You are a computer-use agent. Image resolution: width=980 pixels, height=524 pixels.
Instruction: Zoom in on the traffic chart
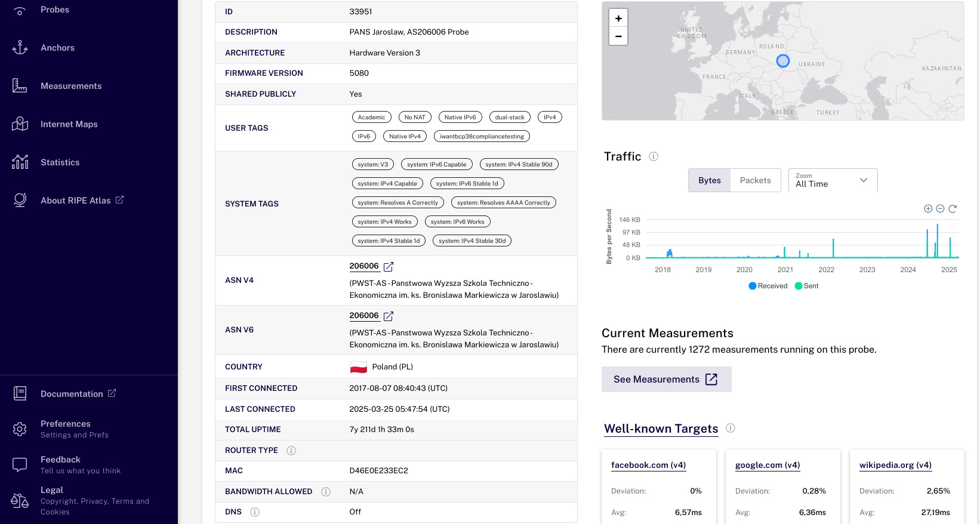coord(928,209)
